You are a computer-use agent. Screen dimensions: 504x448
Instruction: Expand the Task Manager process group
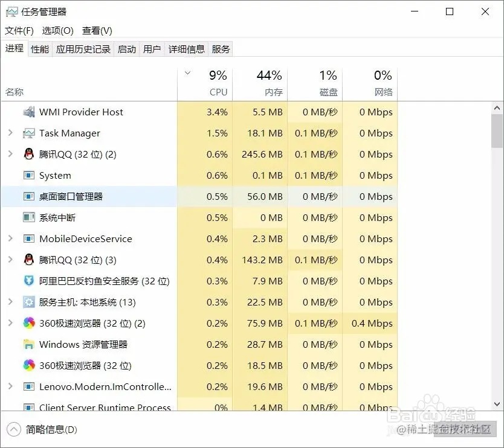click(10, 133)
